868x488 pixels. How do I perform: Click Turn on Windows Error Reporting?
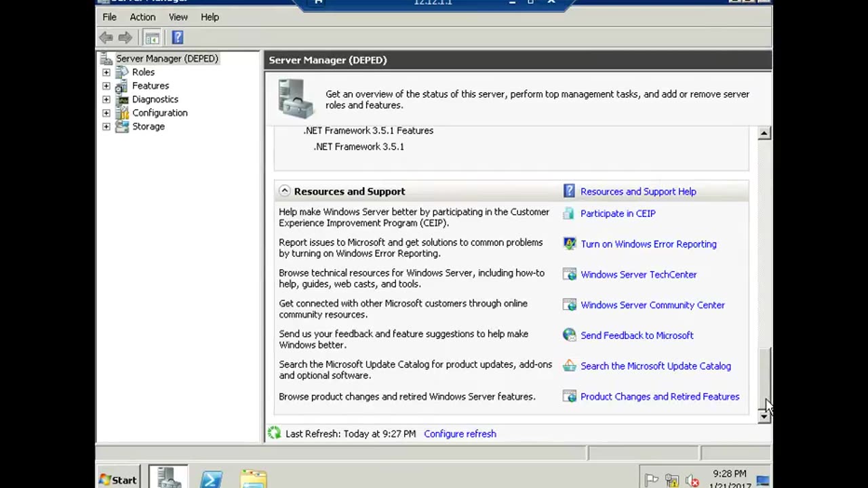[648, 244]
